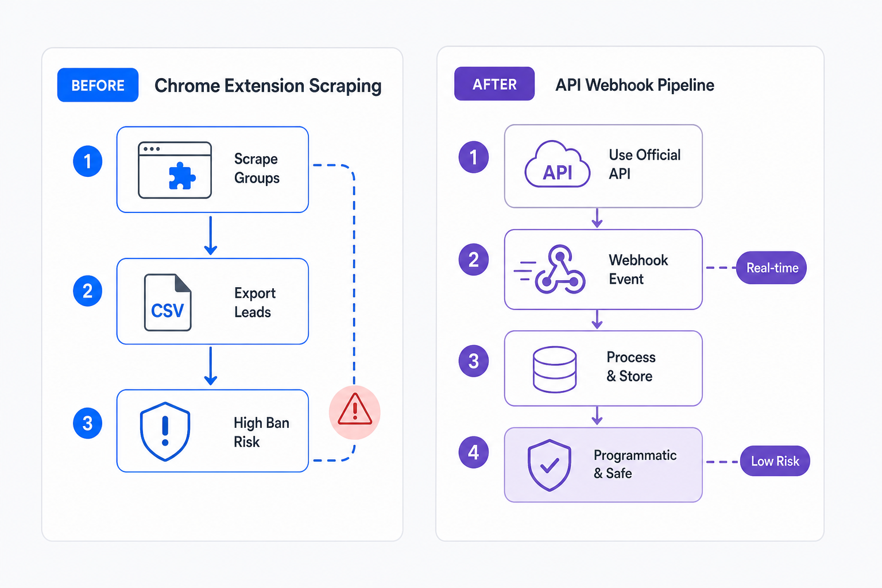882x588 pixels.
Task: Select the Programmatic & Safe card
Action: [604, 465]
